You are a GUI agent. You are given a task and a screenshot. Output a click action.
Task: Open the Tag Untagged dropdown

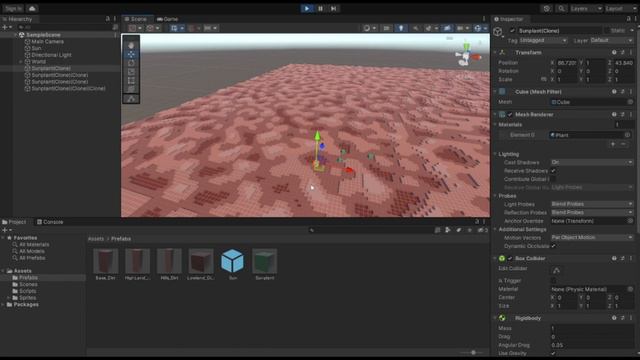click(543, 40)
